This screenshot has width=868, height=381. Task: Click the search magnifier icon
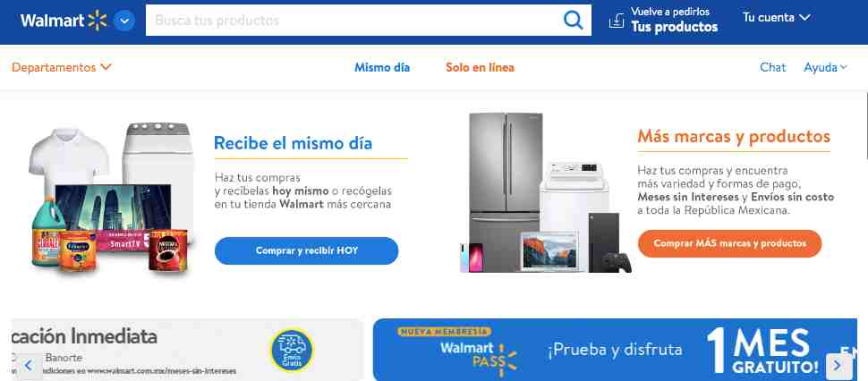573,21
